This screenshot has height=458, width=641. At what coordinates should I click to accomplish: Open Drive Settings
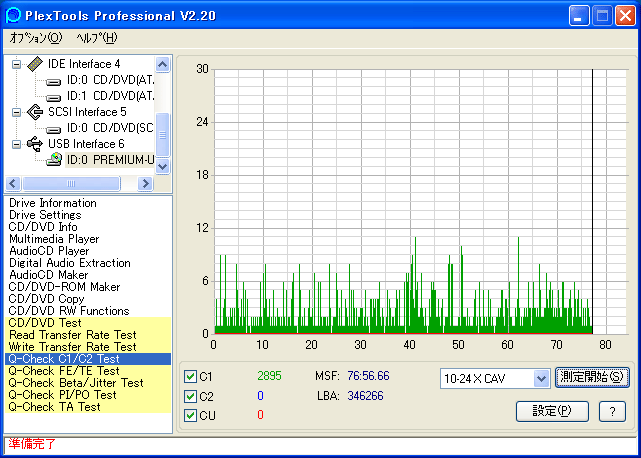[45, 215]
